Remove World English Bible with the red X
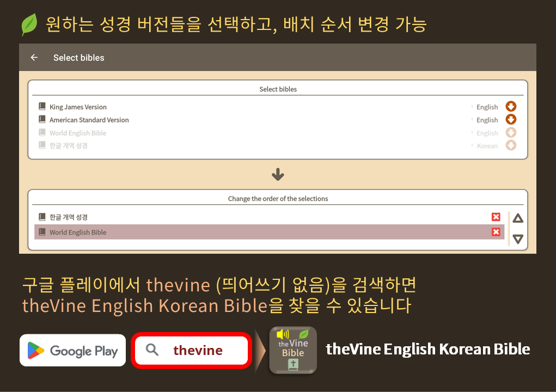Image resolution: width=556 pixels, height=392 pixels. [496, 232]
